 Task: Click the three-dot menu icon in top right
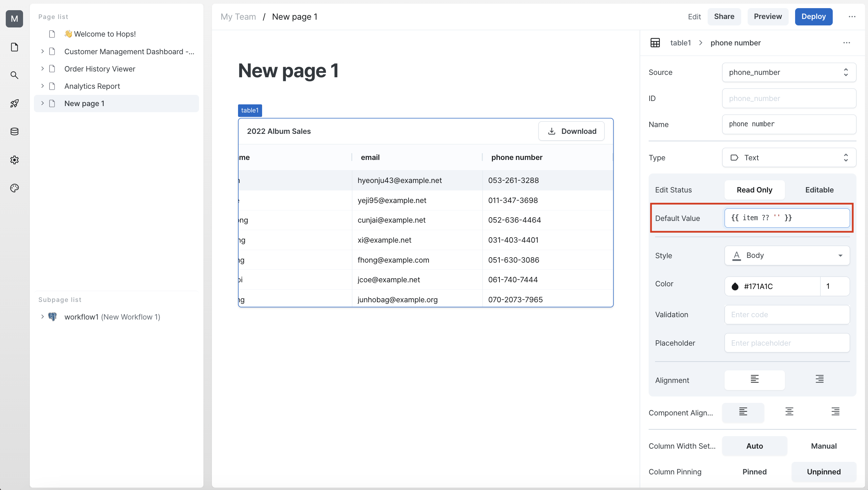pos(852,17)
